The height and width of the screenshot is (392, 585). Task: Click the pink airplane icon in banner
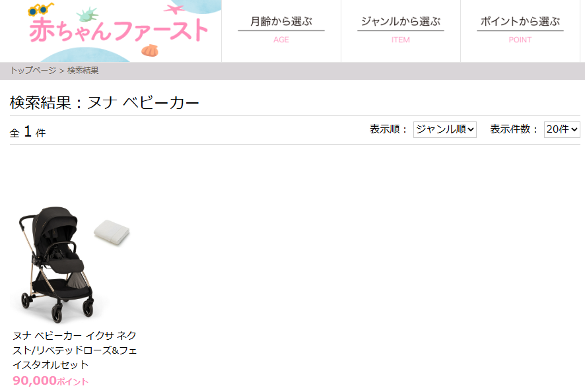click(174, 9)
